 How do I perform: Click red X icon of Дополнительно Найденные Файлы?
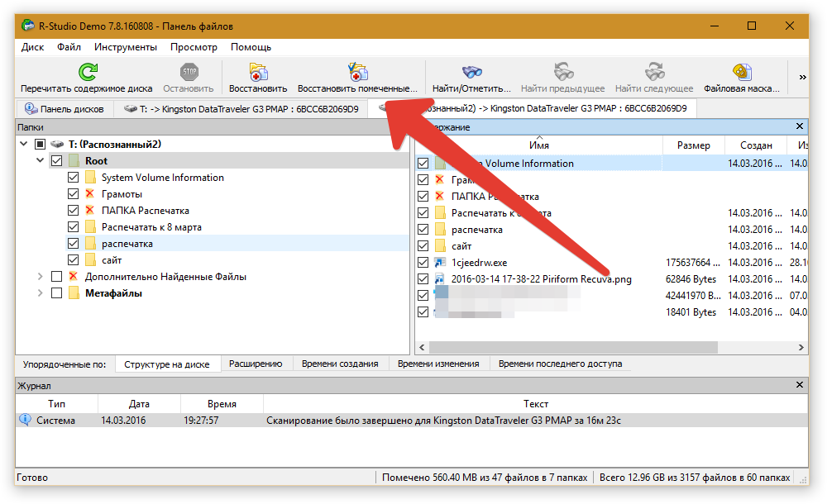pyautogui.click(x=74, y=276)
